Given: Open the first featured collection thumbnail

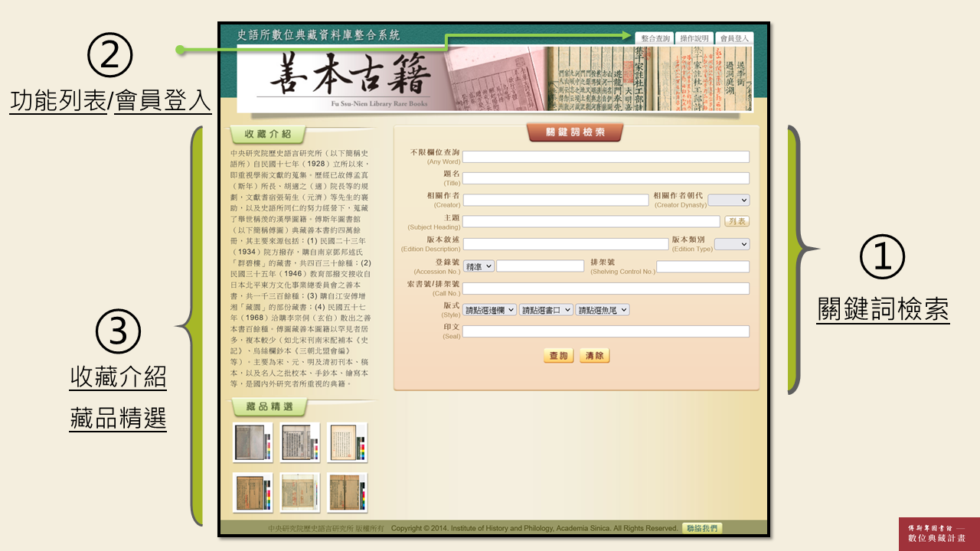Looking at the screenshot, I should click(253, 442).
